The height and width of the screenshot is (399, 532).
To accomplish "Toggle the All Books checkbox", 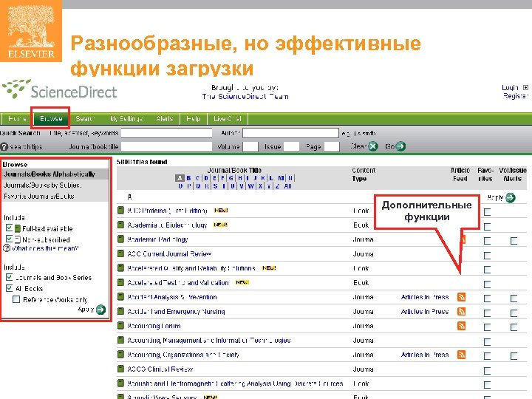I will point(9,288).
